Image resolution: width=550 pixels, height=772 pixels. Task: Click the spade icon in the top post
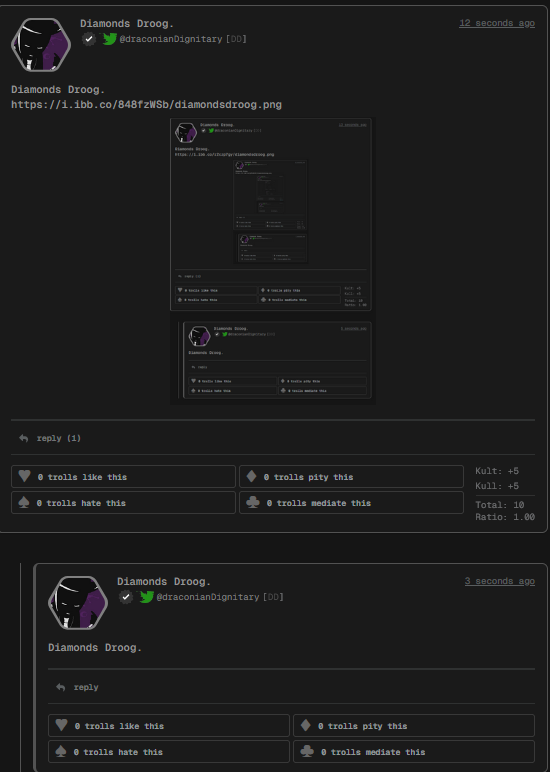coord(24,502)
